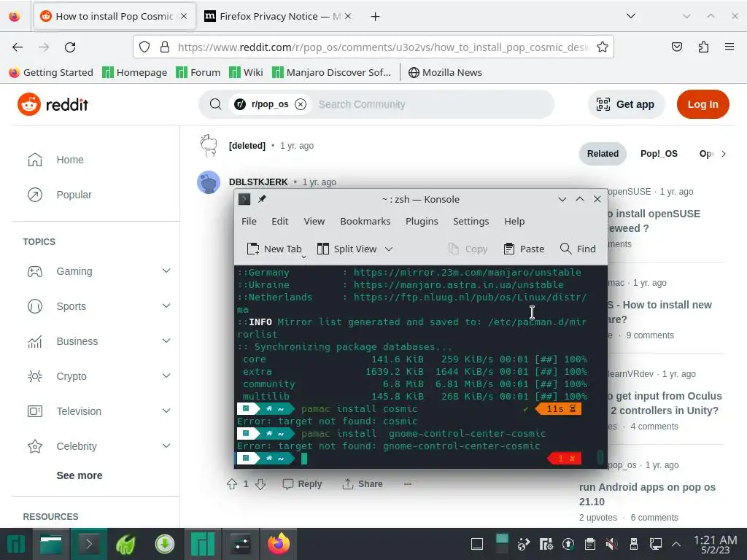Open the Firefox taskbar entry
The width and height of the screenshot is (747, 560).
click(x=279, y=544)
